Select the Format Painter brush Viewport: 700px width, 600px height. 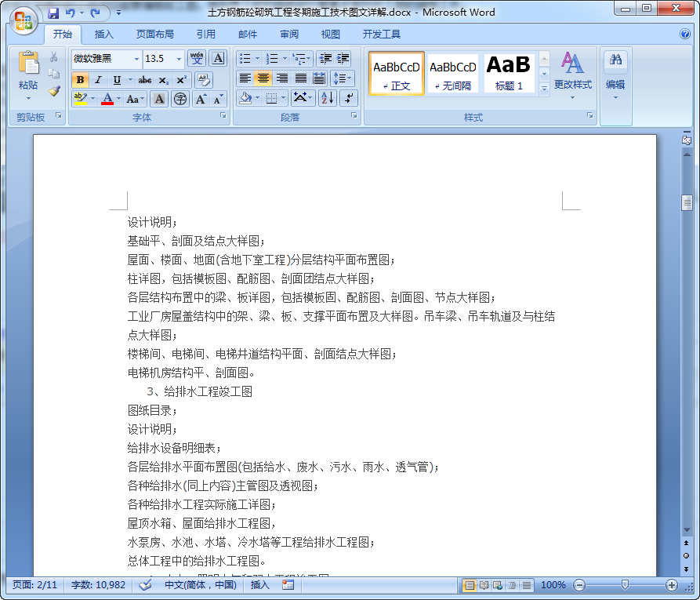pos(54,91)
